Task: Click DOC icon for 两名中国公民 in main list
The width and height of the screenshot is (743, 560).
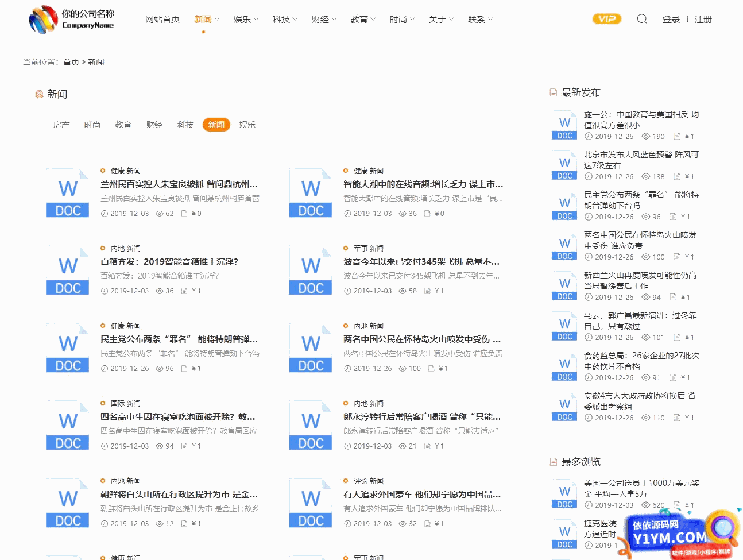Action: 311,348
